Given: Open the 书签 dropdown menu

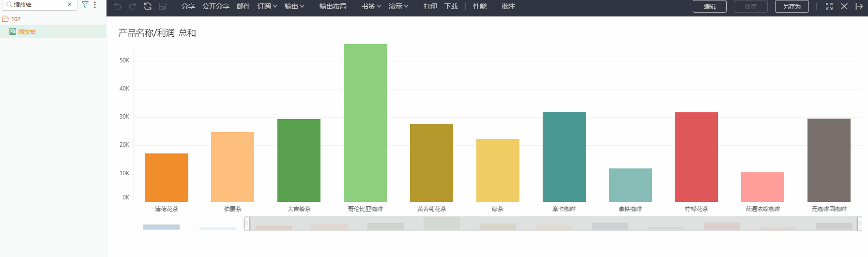Looking at the screenshot, I should pos(371,6).
